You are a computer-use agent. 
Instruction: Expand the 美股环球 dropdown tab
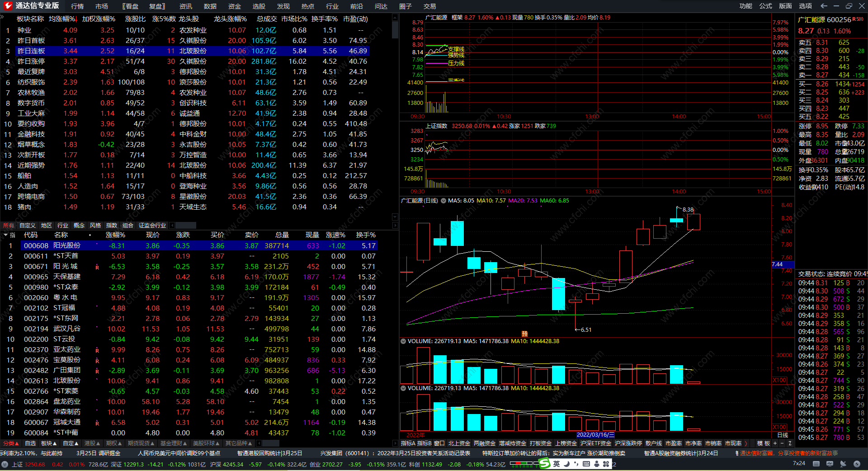pyautogui.click(x=207, y=443)
